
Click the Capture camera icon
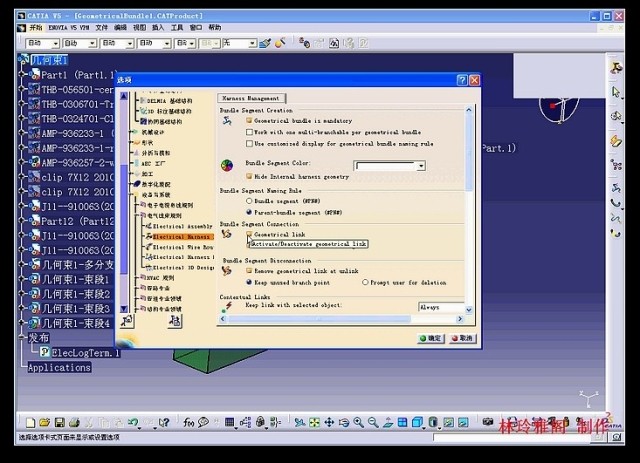488,422
